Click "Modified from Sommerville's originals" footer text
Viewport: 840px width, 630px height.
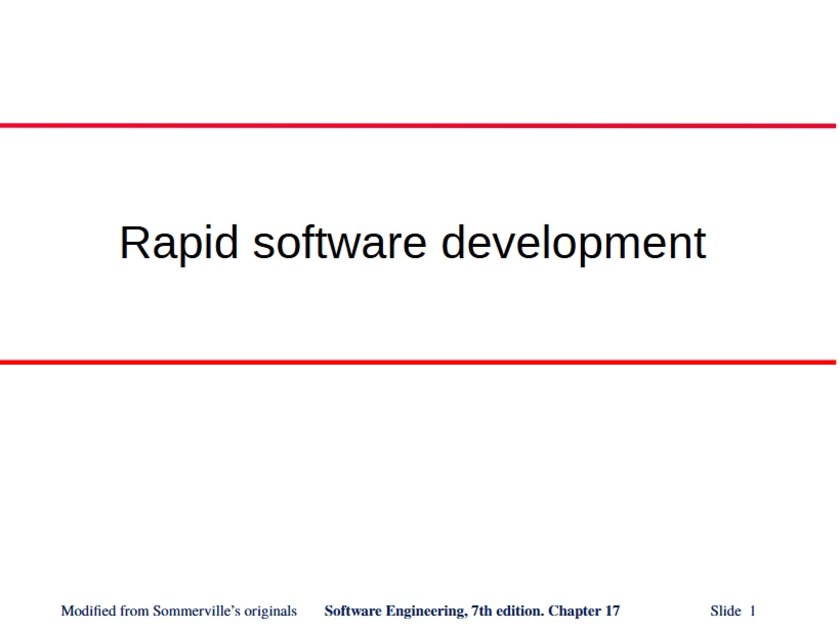click(179, 611)
